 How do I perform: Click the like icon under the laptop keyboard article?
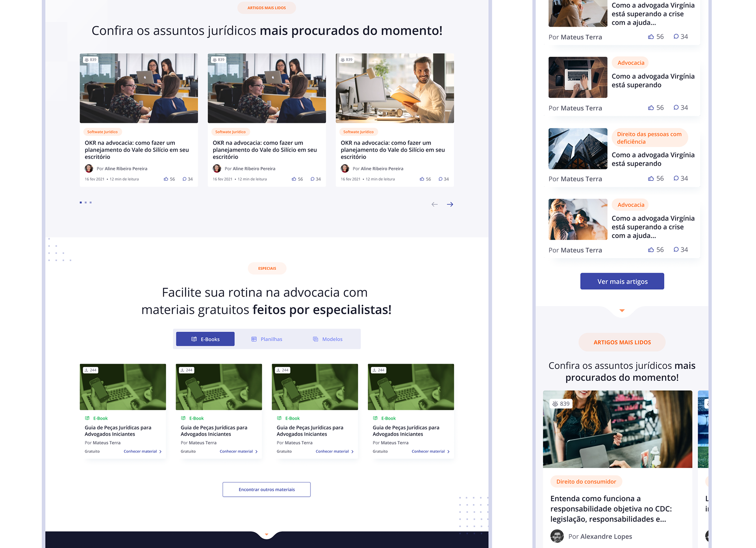pos(651,108)
